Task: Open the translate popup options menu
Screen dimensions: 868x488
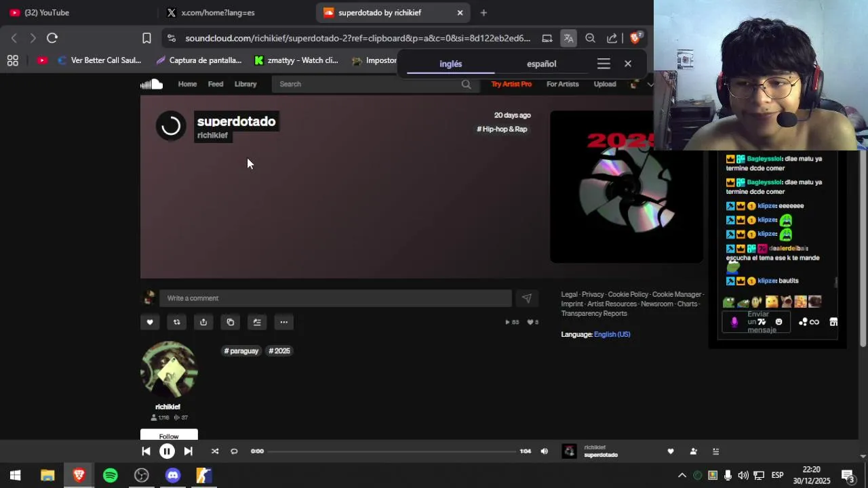Action: point(604,64)
